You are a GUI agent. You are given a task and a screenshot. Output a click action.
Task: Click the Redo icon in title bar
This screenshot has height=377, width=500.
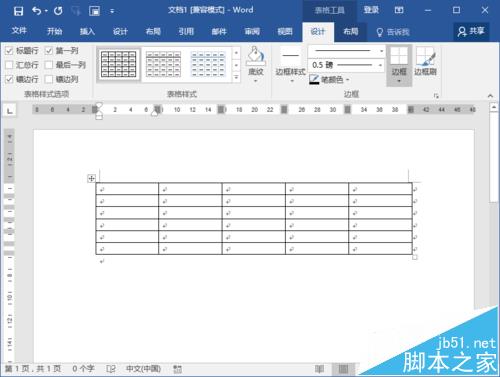tap(58, 11)
